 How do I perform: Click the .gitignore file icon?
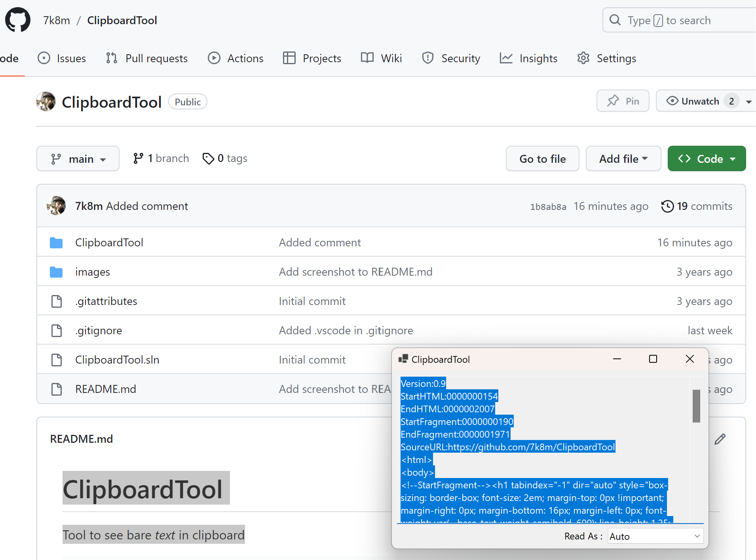(x=57, y=330)
